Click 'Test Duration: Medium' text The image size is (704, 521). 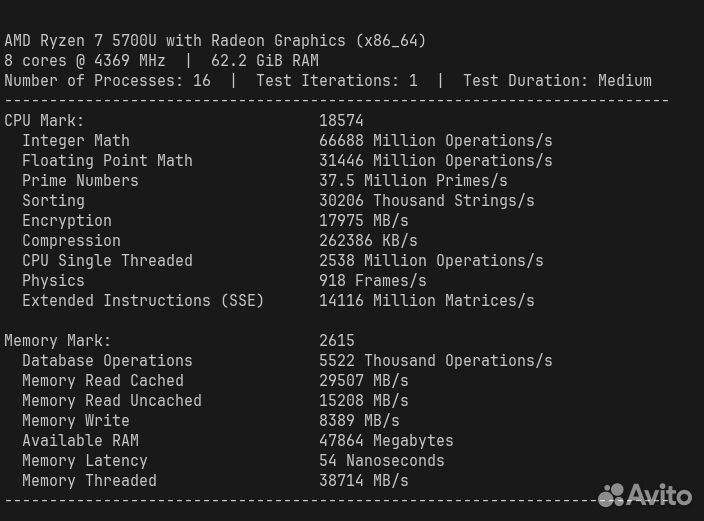[x=557, y=81]
